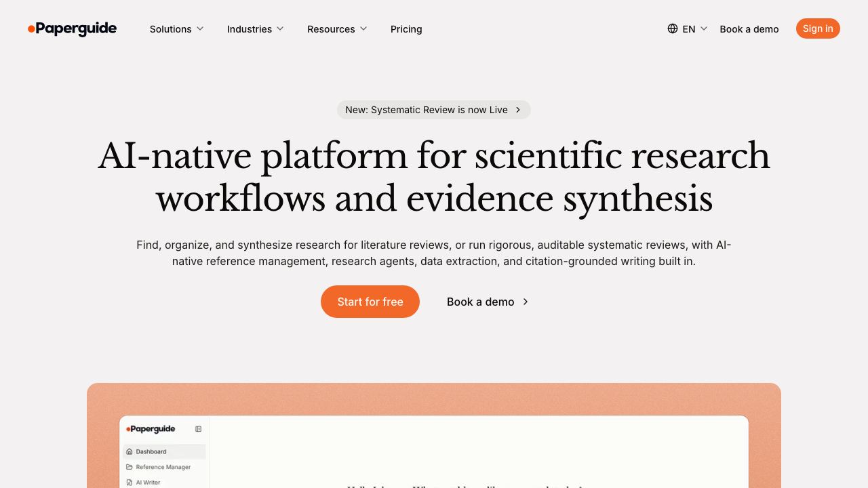
Task: Expand the Solutions dropdown chevron
Action: click(200, 28)
